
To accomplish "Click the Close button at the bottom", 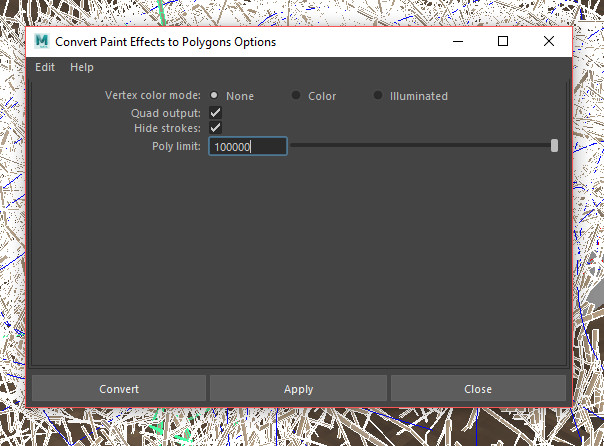I will click(478, 389).
